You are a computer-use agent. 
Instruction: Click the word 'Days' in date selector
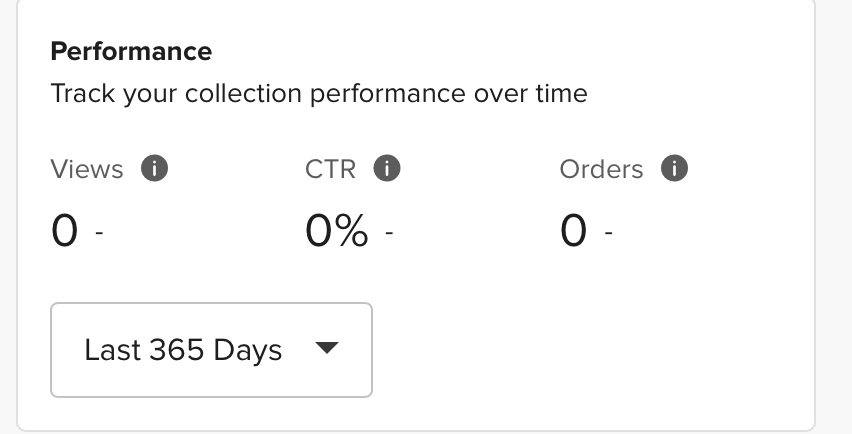click(248, 350)
